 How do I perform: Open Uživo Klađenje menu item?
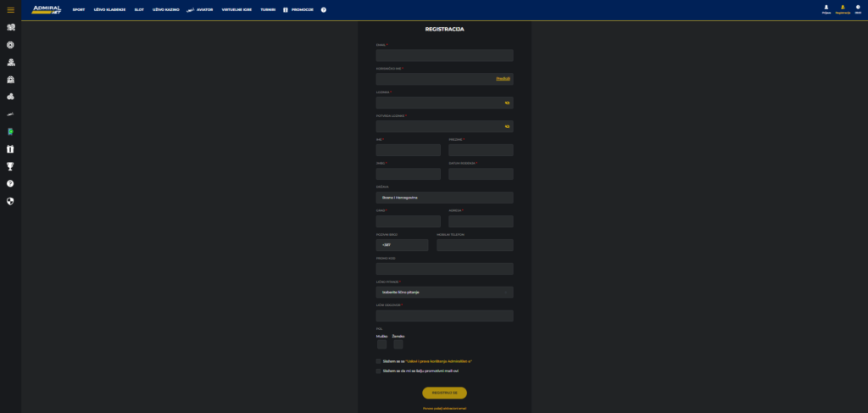(109, 10)
